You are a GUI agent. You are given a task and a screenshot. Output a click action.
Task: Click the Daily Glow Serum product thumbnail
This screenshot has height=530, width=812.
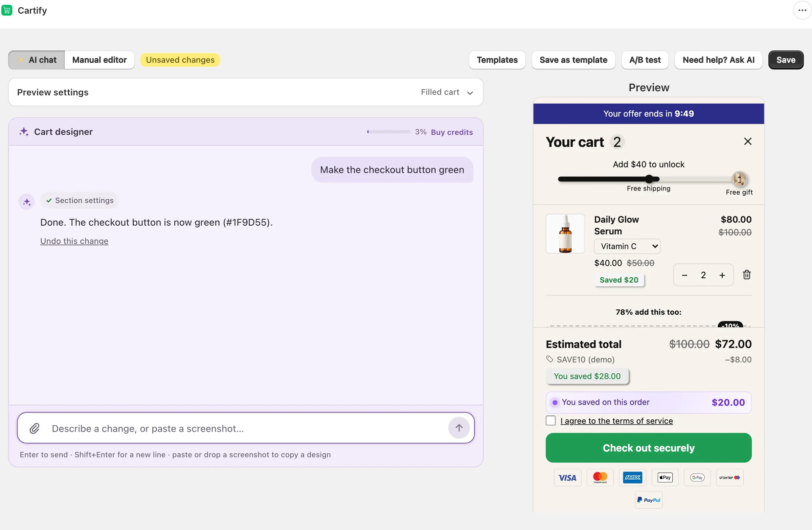pyautogui.click(x=565, y=234)
